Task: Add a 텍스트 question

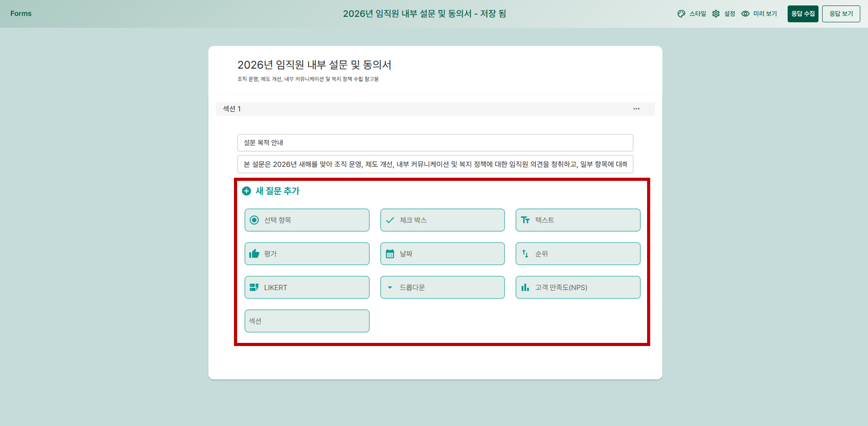Action: tap(578, 220)
